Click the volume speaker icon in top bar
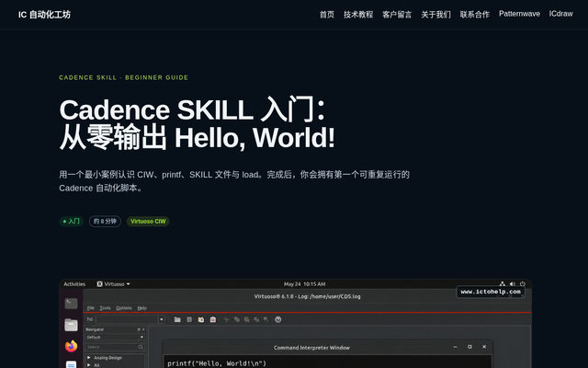 pyautogui.click(x=513, y=284)
